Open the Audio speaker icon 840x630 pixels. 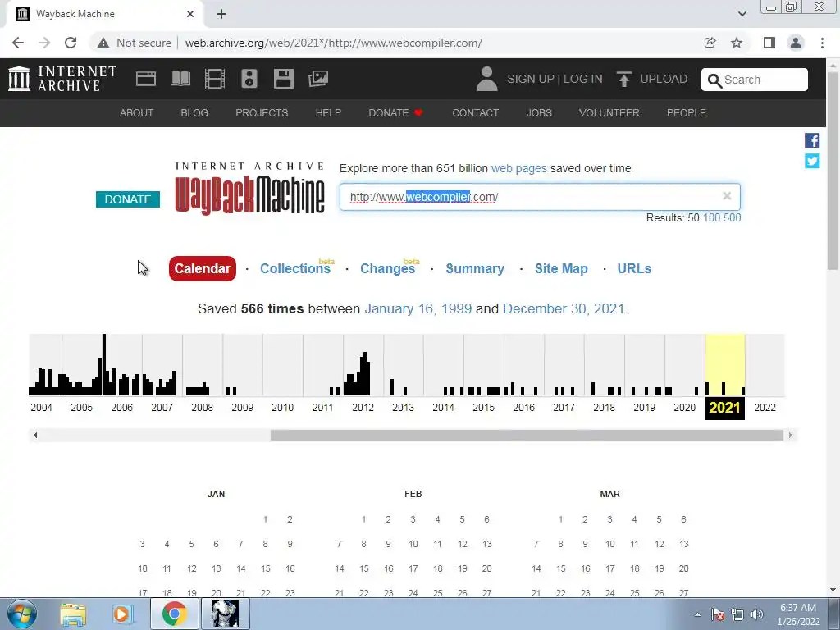pyautogui.click(x=249, y=79)
